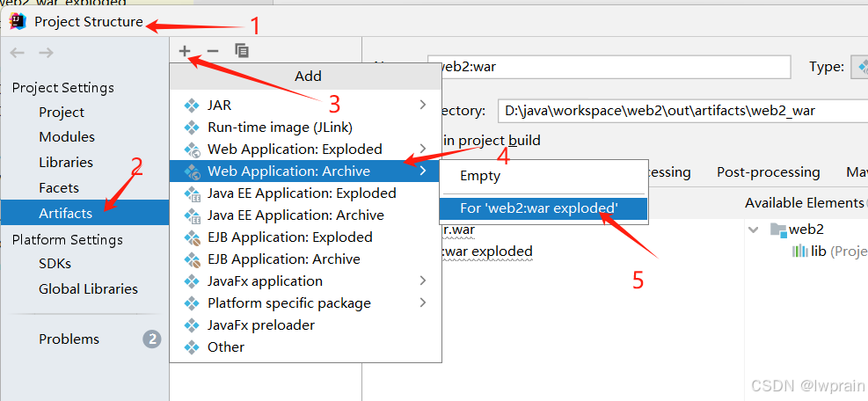Open Libraries in the sidebar
This screenshot has width=868, height=401.
[66, 163]
